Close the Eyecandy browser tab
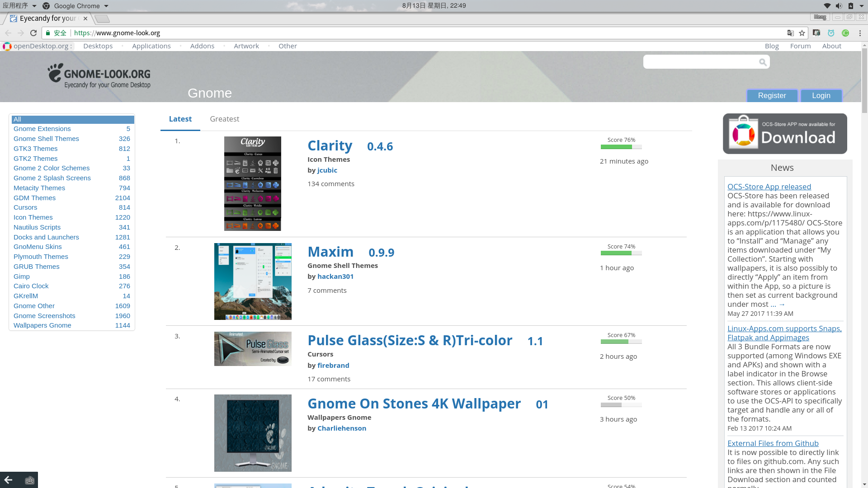This screenshot has width=868, height=488. coord(85,19)
